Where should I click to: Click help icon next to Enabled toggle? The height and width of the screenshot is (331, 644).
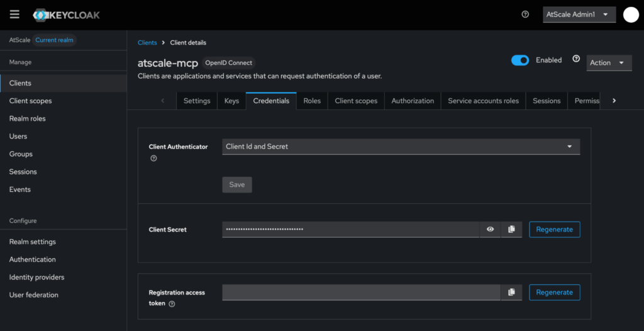coord(576,59)
